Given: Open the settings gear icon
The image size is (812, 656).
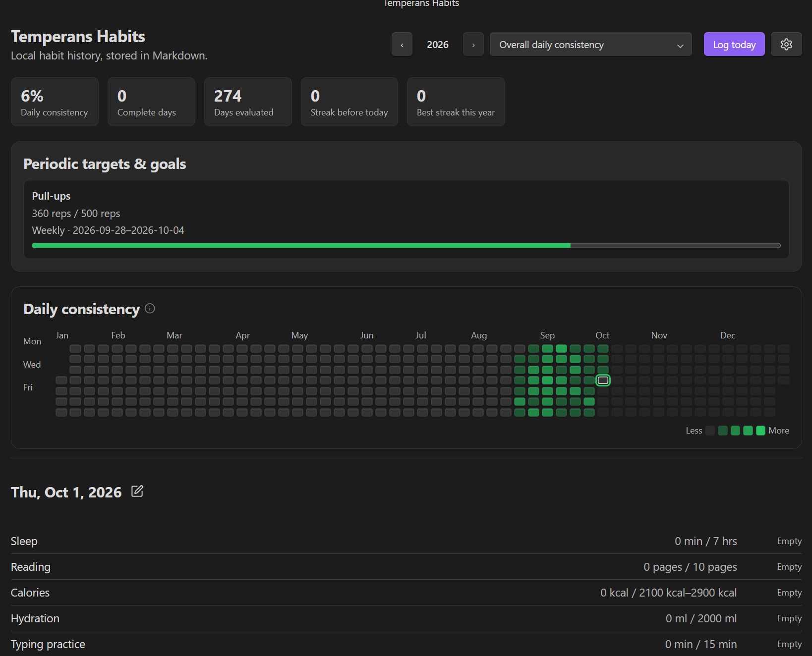Looking at the screenshot, I should pyautogui.click(x=786, y=45).
